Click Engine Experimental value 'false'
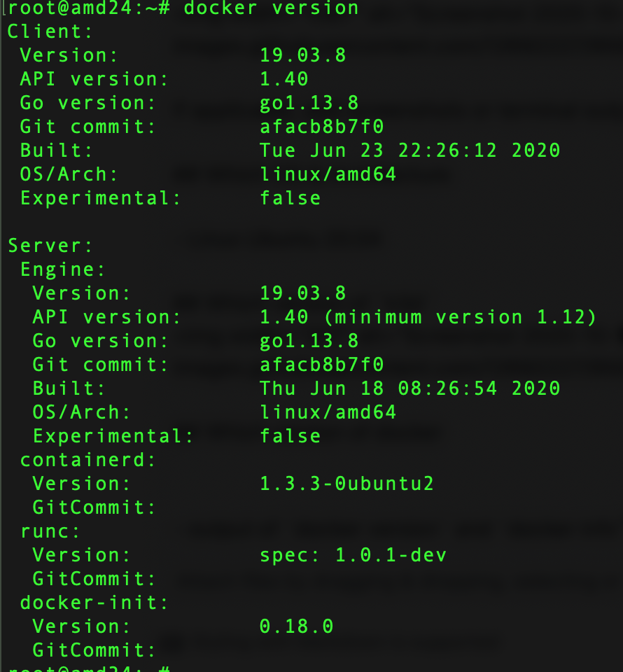623x672 pixels. pos(290,436)
